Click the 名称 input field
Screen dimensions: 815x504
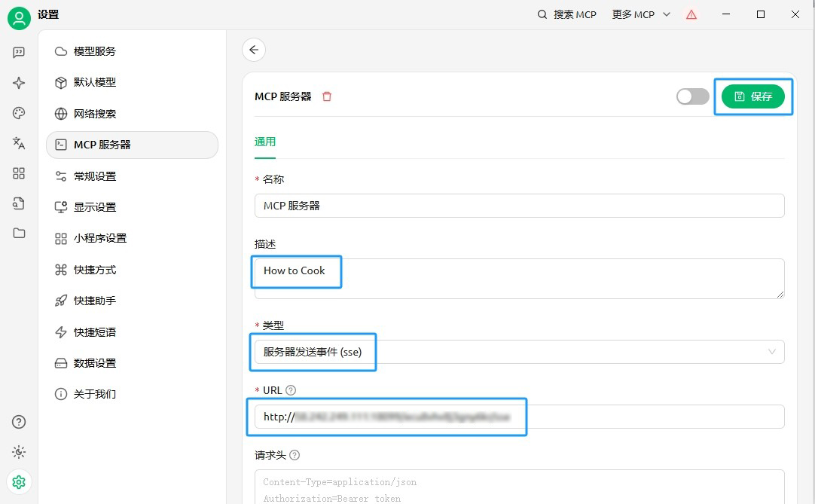(x=519, y=206)
